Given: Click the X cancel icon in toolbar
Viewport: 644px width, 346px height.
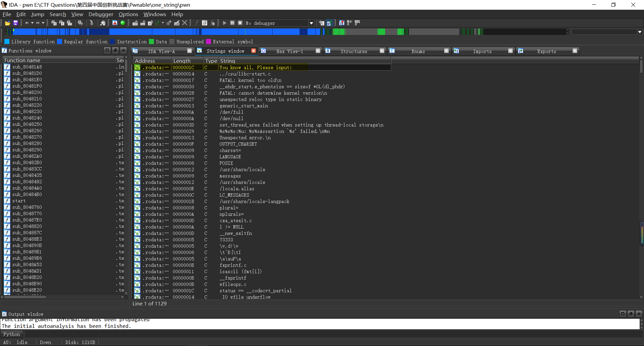Looking at the screenshot, I should (184, 23).
